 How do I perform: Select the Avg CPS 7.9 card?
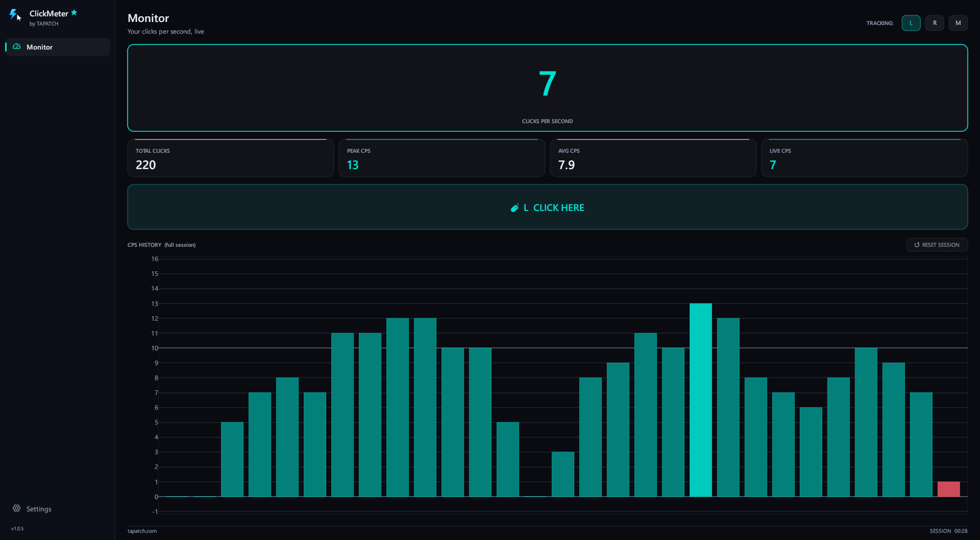653,158
